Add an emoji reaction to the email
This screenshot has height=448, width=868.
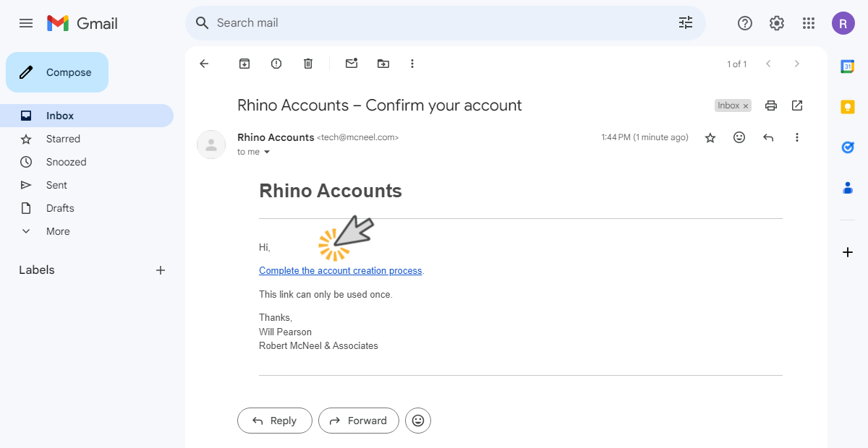[739, 137]
